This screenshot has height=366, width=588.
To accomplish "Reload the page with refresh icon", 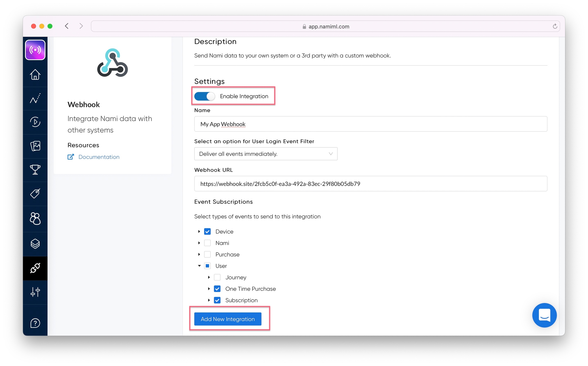I will tap(555, 26).
